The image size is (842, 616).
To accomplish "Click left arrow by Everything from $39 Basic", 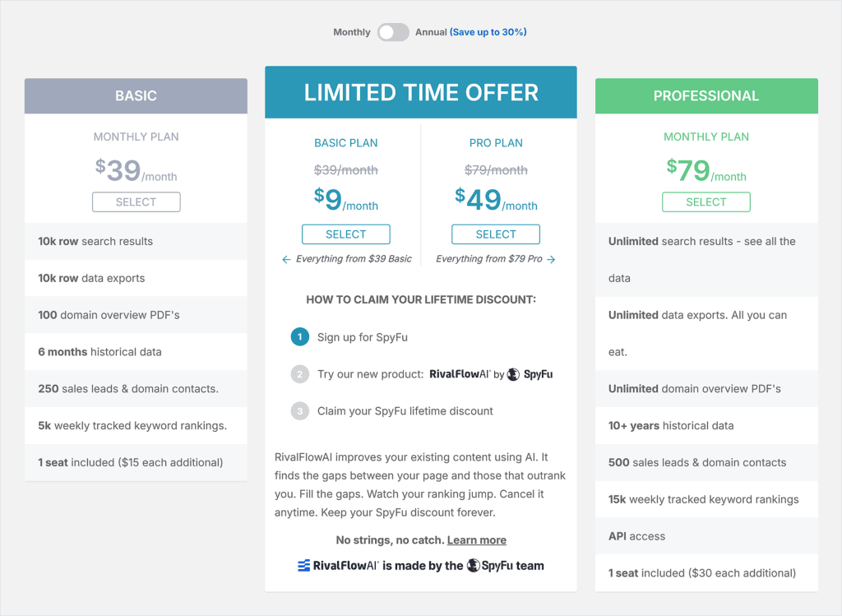I will [x=286, y=259].
